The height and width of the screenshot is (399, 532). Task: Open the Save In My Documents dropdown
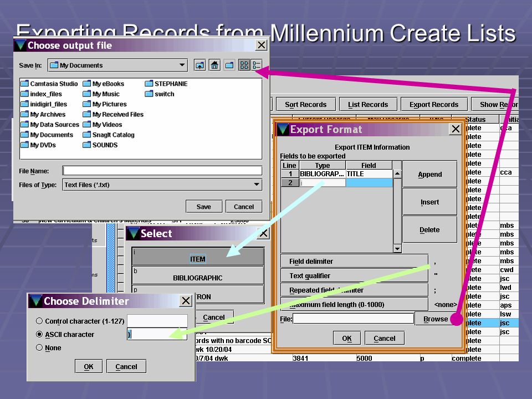point(117,65)
